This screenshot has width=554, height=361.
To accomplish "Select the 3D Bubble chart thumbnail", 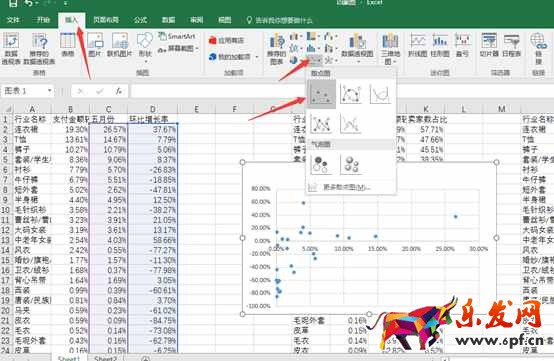I will point(350,165).
